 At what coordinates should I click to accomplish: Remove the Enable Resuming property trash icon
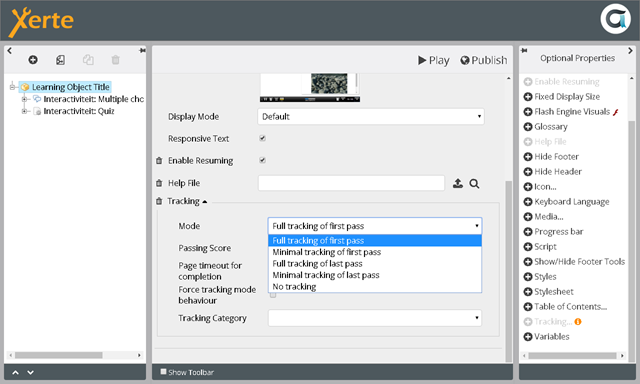tap(159, 161)
